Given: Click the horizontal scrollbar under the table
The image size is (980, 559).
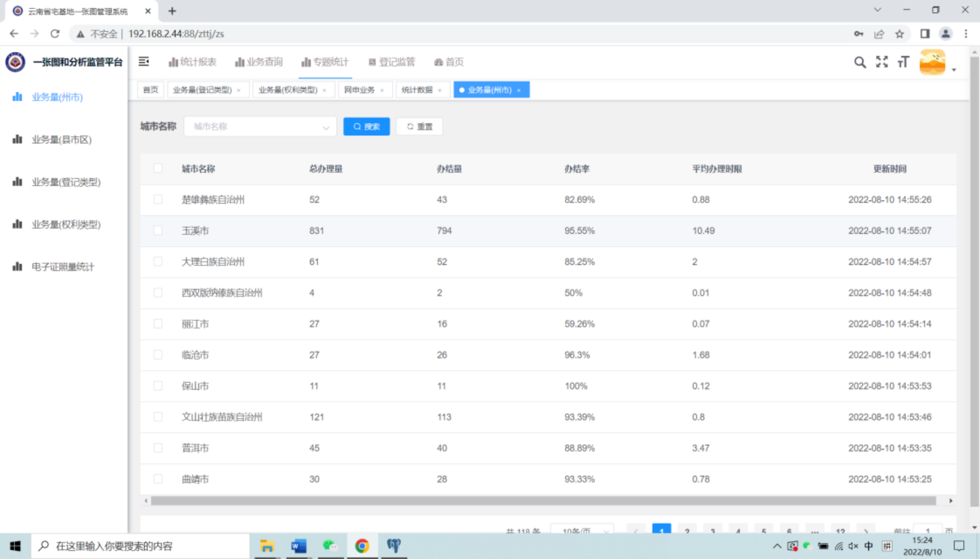Looking at the screenshot, I should tap(543, 501).
